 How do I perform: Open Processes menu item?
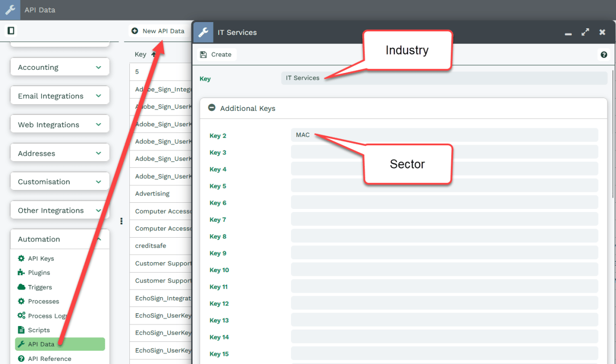(43, 301)
